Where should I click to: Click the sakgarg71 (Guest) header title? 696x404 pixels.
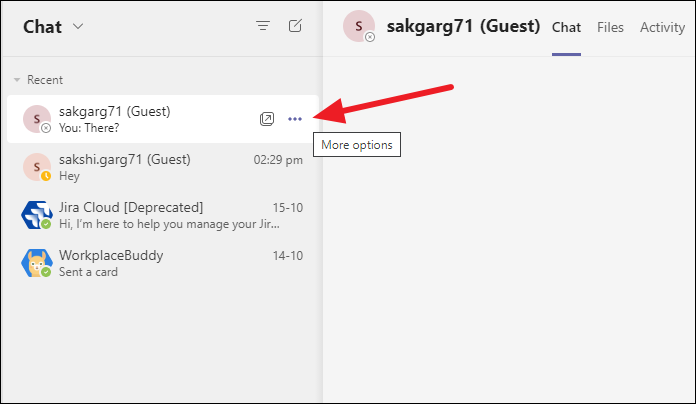[463, 26]
